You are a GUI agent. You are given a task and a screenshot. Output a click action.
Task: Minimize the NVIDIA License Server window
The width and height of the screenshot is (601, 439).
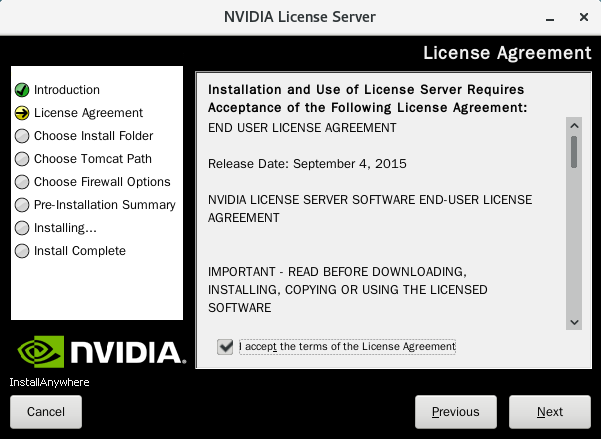coord(550,18)
